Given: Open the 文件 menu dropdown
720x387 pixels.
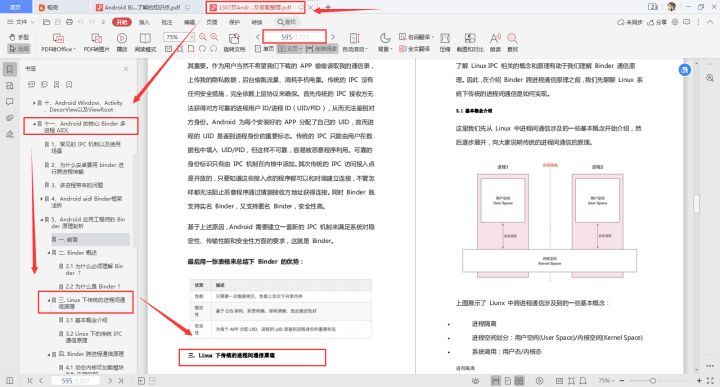Looking at the screenshot, I should tap(20, 22).
